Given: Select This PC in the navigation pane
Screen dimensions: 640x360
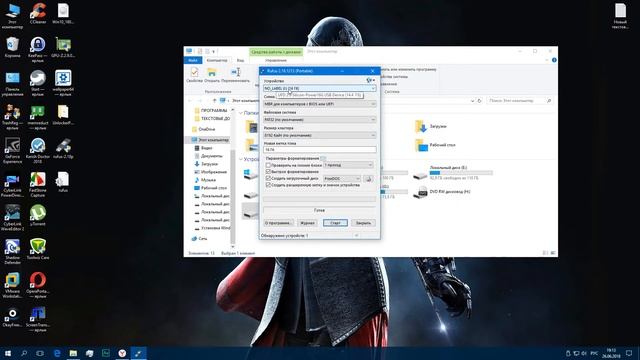Looking at the screenshot, I should pyautogui.click(x=210, y=140).
